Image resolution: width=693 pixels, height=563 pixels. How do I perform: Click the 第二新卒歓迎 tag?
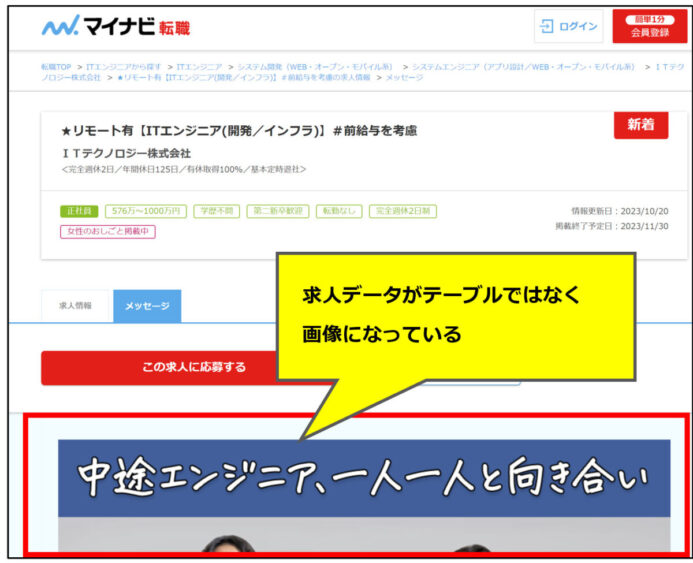pos(278,211)
